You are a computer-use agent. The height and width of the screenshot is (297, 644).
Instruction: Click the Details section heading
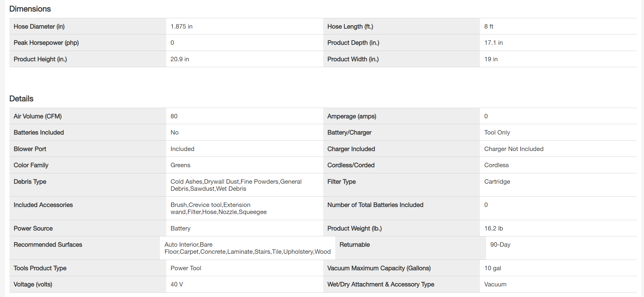21,99
